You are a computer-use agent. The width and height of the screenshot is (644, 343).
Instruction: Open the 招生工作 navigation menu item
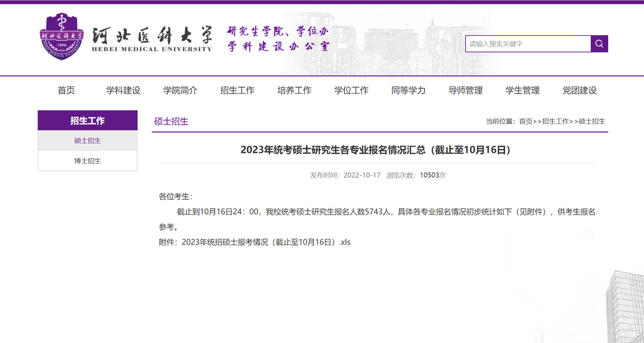[237, 90]
